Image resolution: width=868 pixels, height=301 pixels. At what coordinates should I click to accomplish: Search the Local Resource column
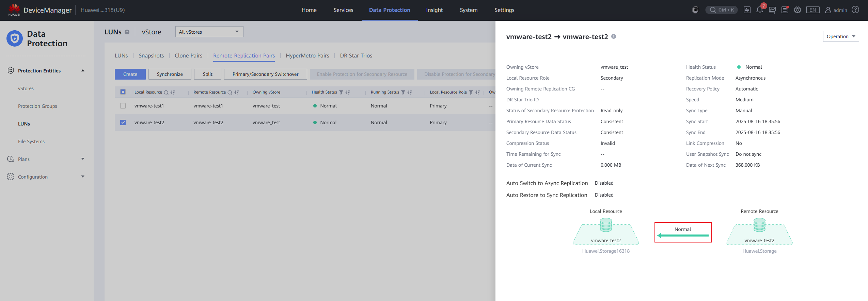click(166, 92)
